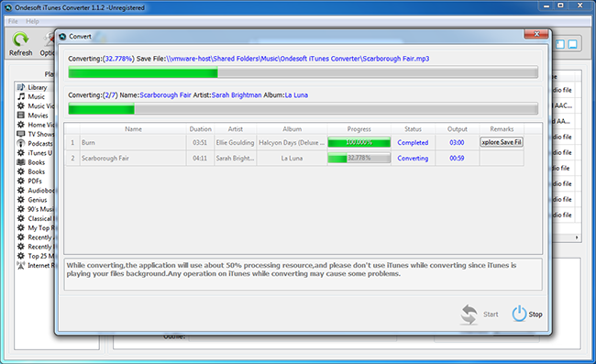Click the 2/7 overall progress bar
Viewport: 596px width, 364px height.
[x=303, y=109]
